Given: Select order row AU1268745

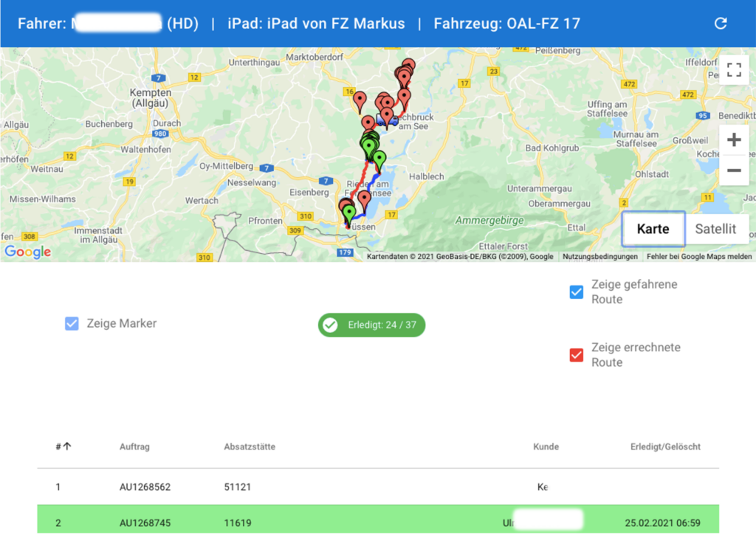Looking at the screenshot, I should point(145,523).
